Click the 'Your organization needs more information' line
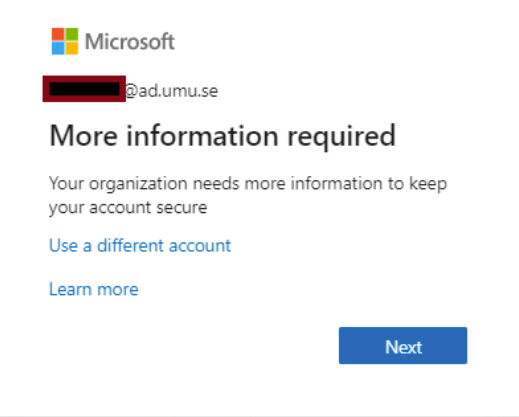This screenshot has height=417, width=519. (248, 184)
